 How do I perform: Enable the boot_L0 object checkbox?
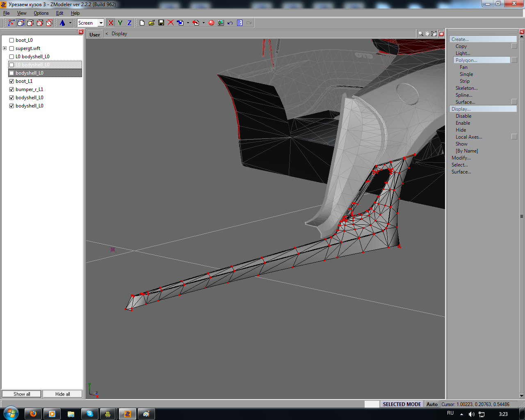11,40
